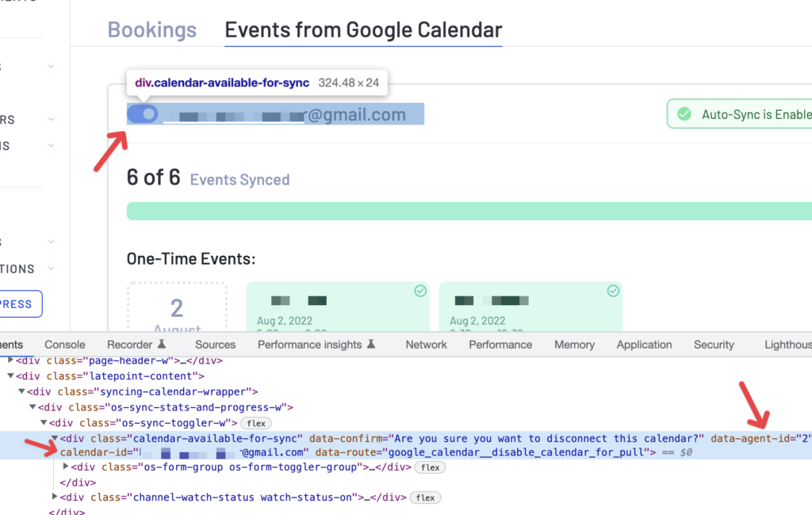Click the checkmark icon on the second Aug 2 event card
This screenshot has height=515, width=812.
[x=613, y=291]
